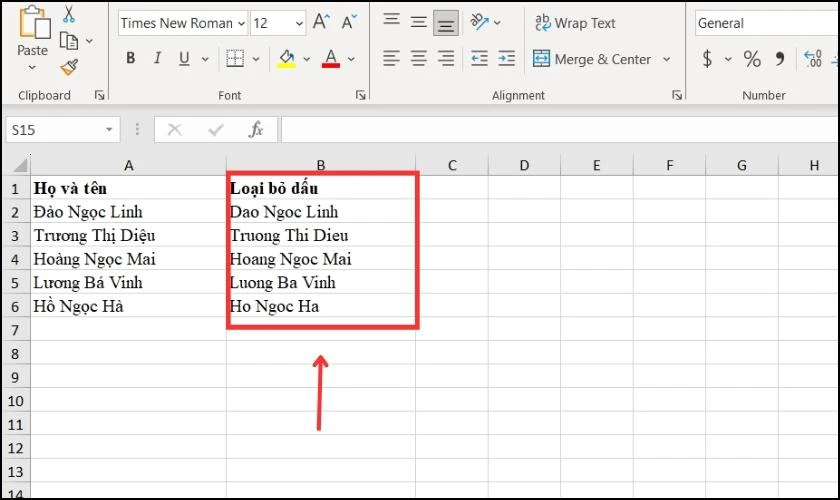This screenshot has height=500, width=840.
Task: Select row 10 header
Action: pos(15,401)
